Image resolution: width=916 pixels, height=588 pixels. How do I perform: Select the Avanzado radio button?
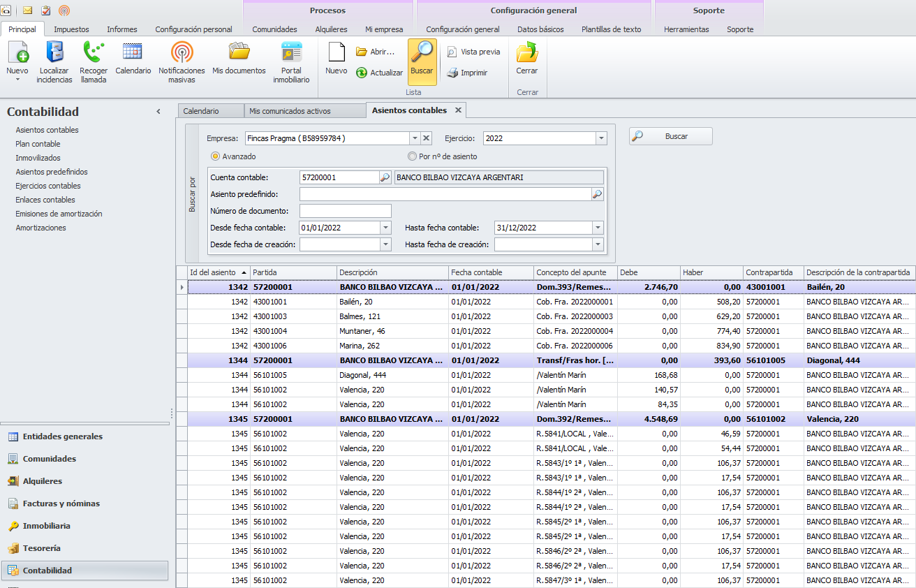[x=215, y=156]
